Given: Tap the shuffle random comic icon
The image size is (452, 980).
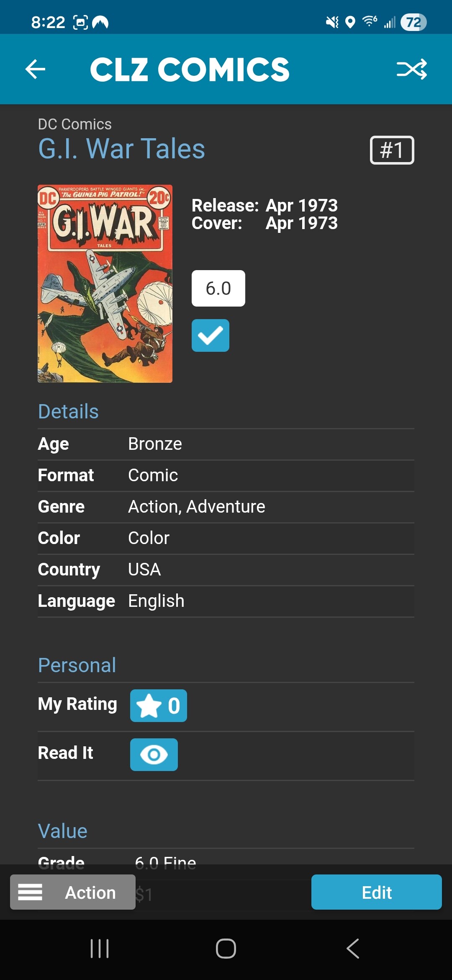Looking at the screenshot, I should [412, 69].
